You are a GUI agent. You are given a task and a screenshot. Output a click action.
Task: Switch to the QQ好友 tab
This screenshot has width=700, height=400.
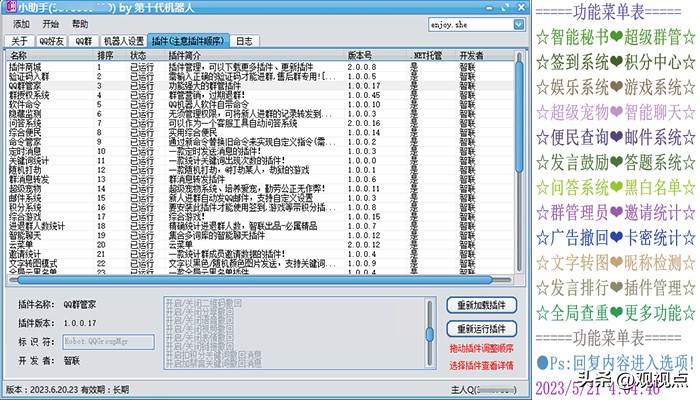51,41
